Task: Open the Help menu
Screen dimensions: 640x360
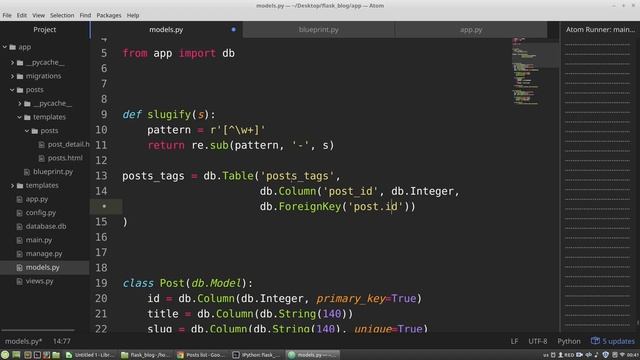Action: [x=133, y=15]
